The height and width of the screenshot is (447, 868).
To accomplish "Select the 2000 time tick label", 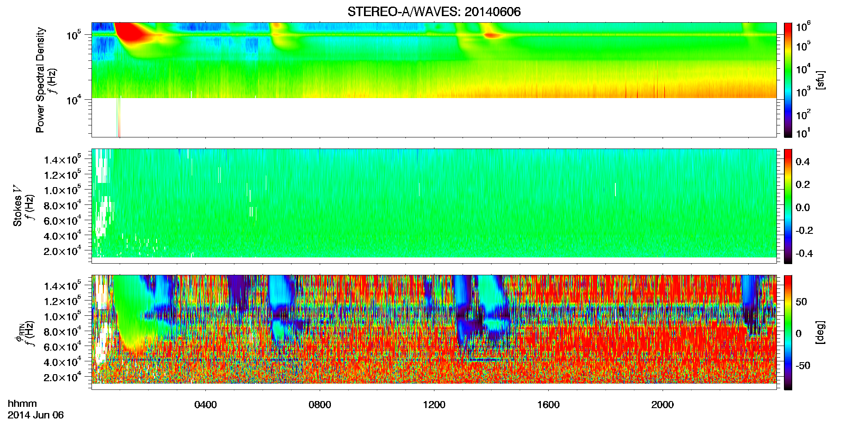I will [x=663, y=404].
